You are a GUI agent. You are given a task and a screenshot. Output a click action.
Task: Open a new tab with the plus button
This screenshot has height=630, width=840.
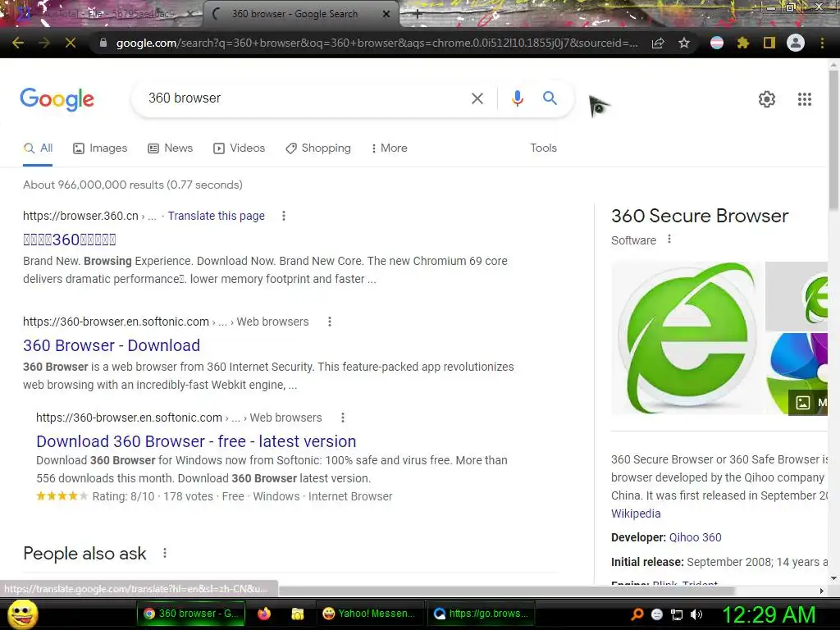pyautogui.click(x=418, y=15)
